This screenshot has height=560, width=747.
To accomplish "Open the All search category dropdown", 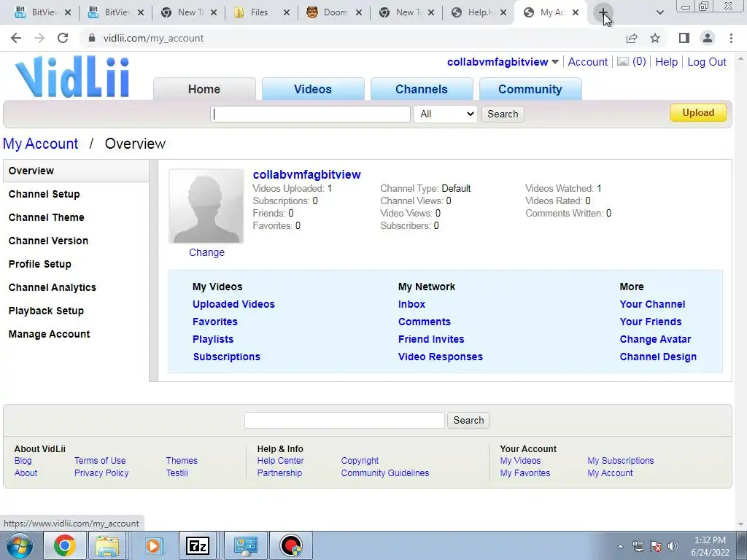I will click(x=446, y=114).
